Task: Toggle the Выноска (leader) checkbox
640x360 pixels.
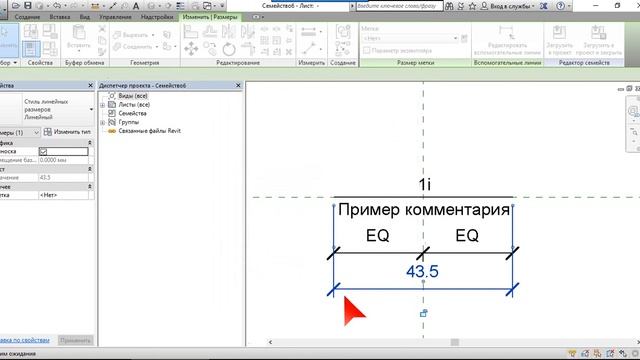Action: point(43,151)
